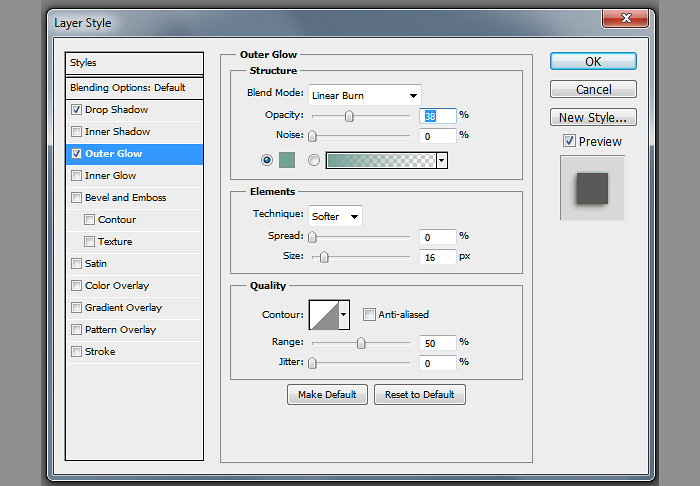Click the Noise percent input field
Image resolution: width=700 pixels, height=486 pixels.
(x=438, y=136)
